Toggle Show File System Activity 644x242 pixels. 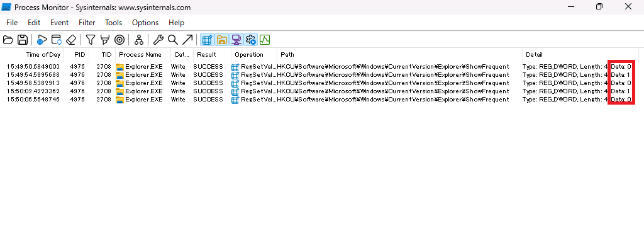coord(221,40)
